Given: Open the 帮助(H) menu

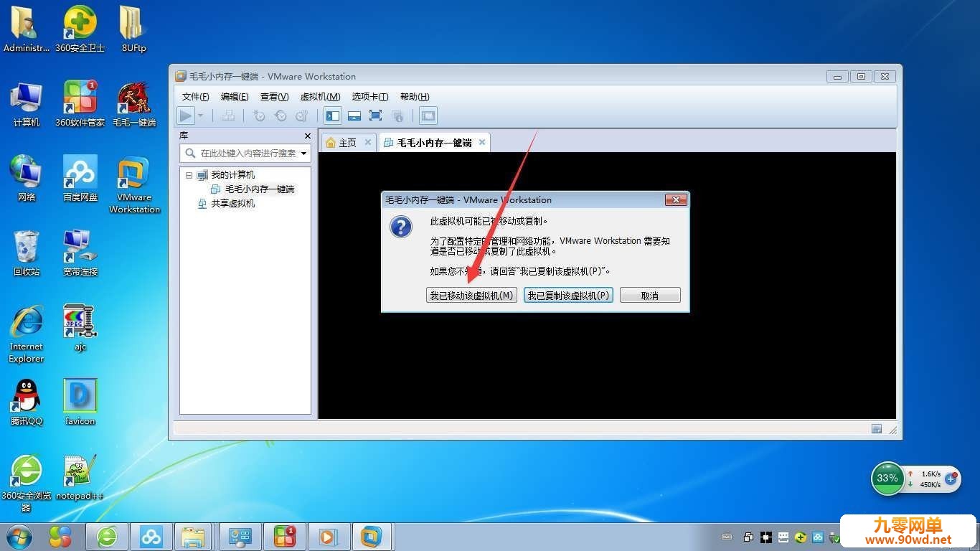Looking at the screenshot, I should coord(415,97).
